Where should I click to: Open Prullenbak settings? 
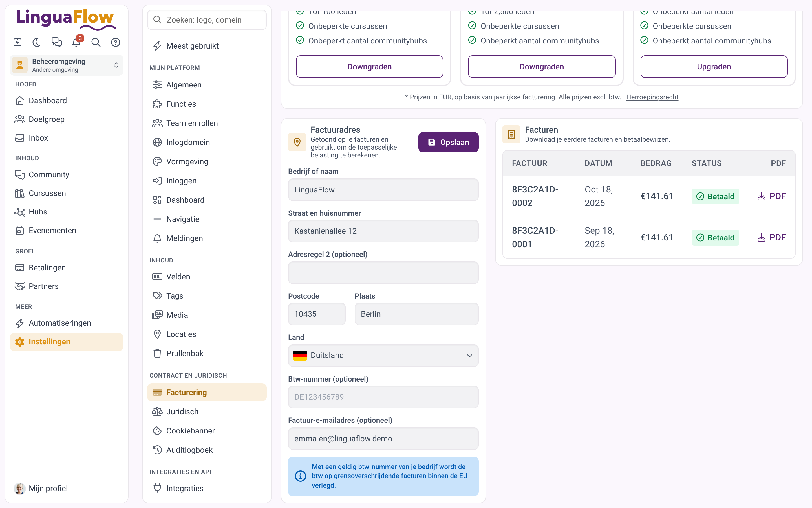pos(207,353)
